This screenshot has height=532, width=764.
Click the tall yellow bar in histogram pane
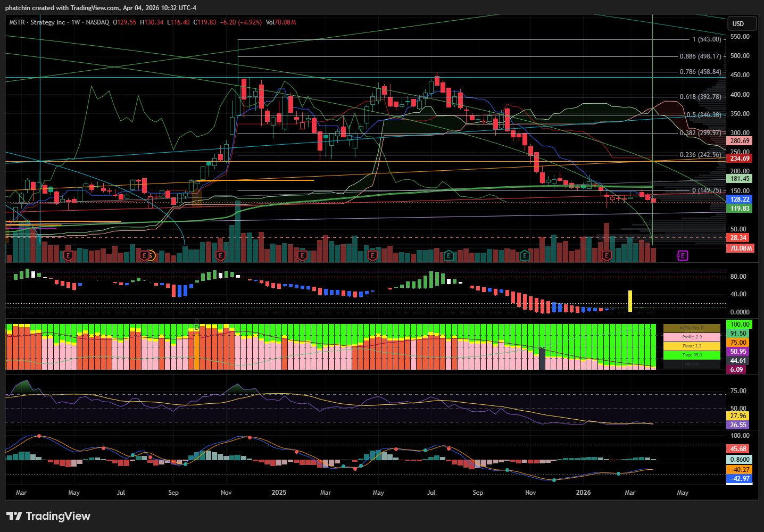click(x=630, y=301)
